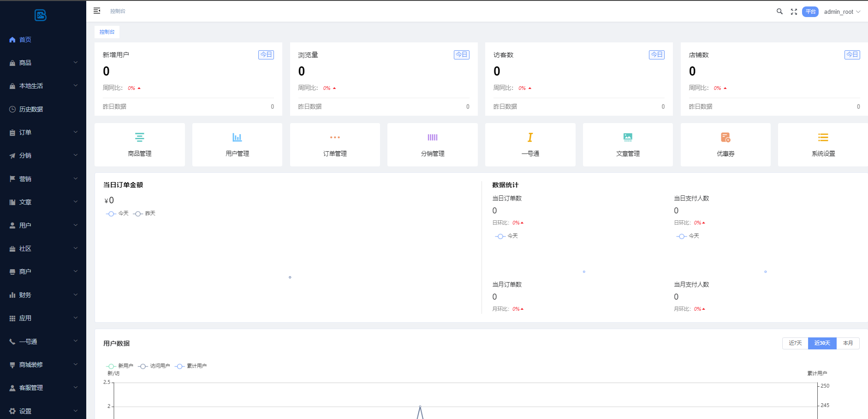
Task: Click the 商品管理 shortcut icon
Action: pyautogui.click(x=139, y=137)
